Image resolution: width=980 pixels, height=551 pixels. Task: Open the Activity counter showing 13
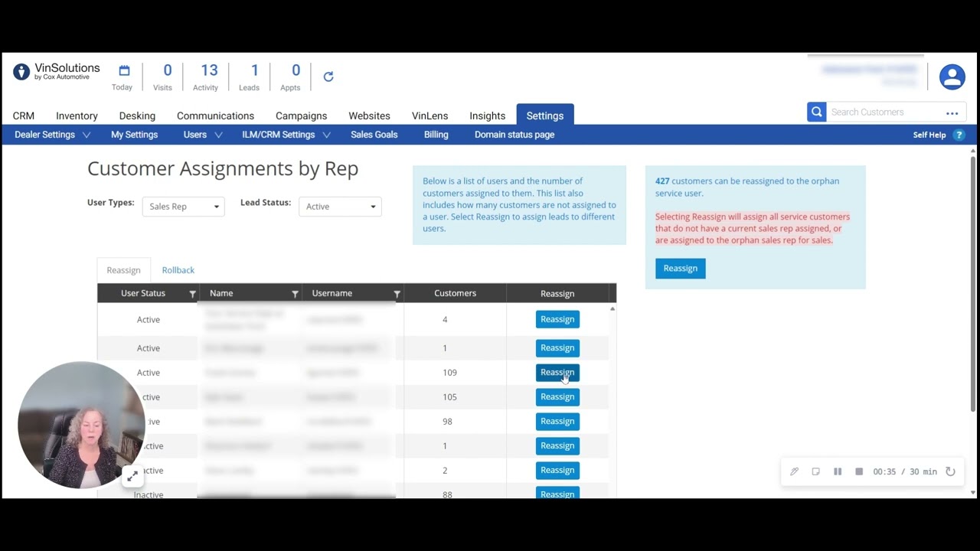[x=205, y=77]
